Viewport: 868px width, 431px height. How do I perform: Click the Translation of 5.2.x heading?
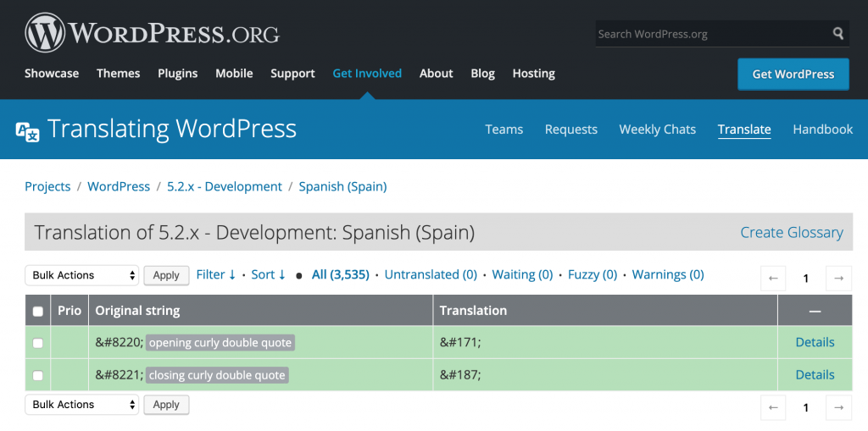(x=254, y=232)
